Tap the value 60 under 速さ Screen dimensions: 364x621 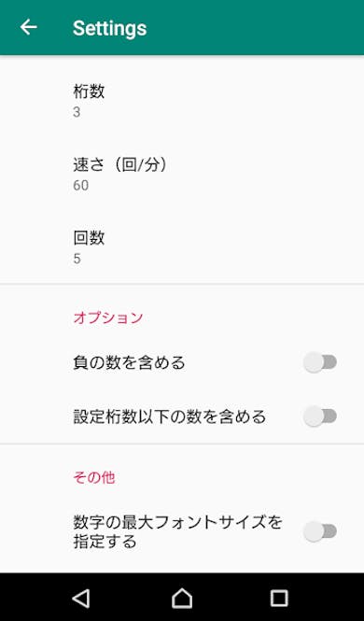[80, 185]
